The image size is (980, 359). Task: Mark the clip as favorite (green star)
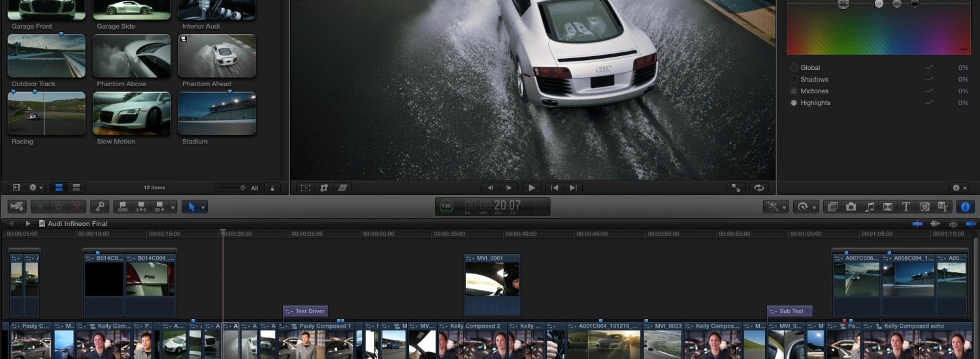[41, 207]
